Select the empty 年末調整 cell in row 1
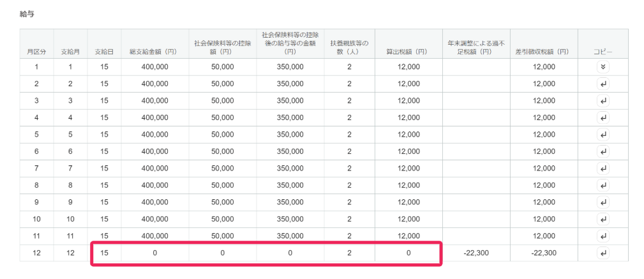The height and width of the screenshot is (279, 644). point(476,67)
